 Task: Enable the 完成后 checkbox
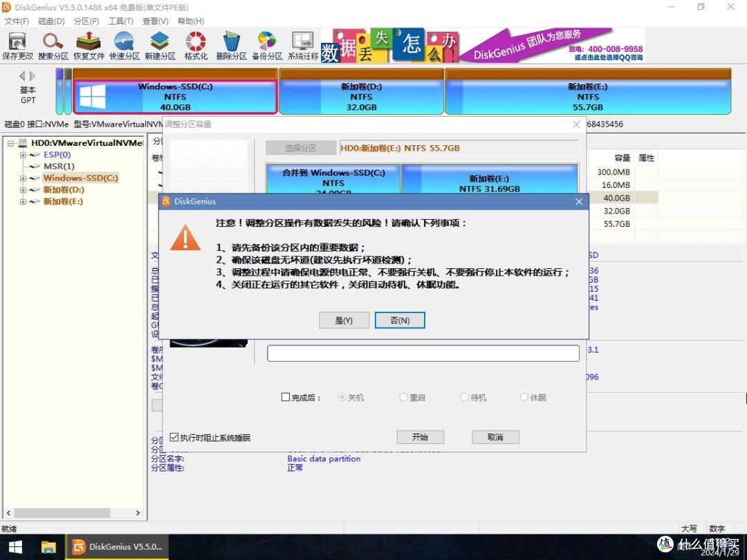[286, 397]
